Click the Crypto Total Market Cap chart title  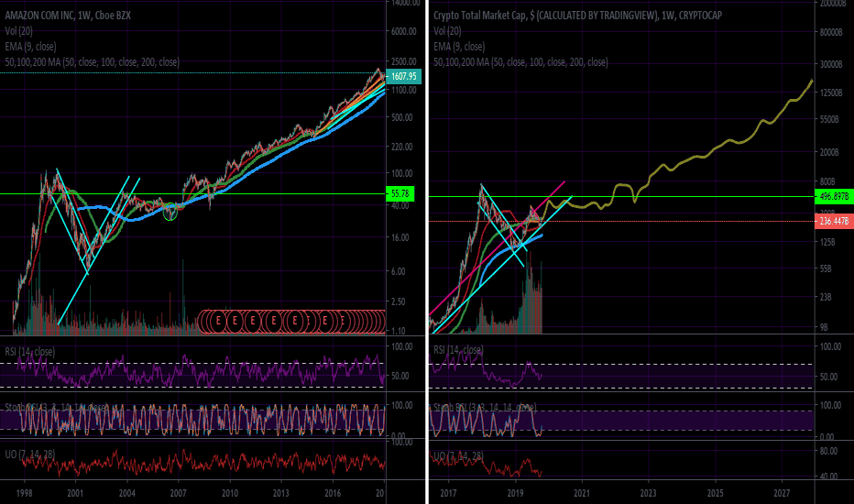coord(578,16)
